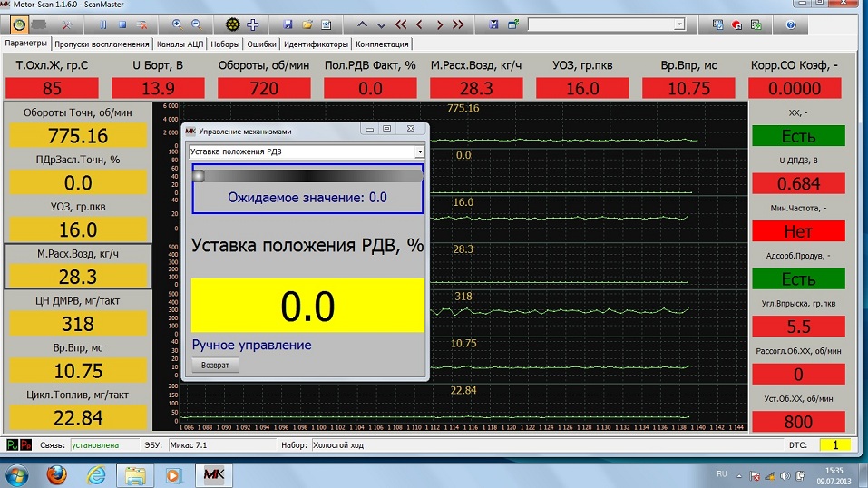Screen dimensions: 868x488
Task: Launch Firefox from the taskbar
Action: tap(56, 475)
